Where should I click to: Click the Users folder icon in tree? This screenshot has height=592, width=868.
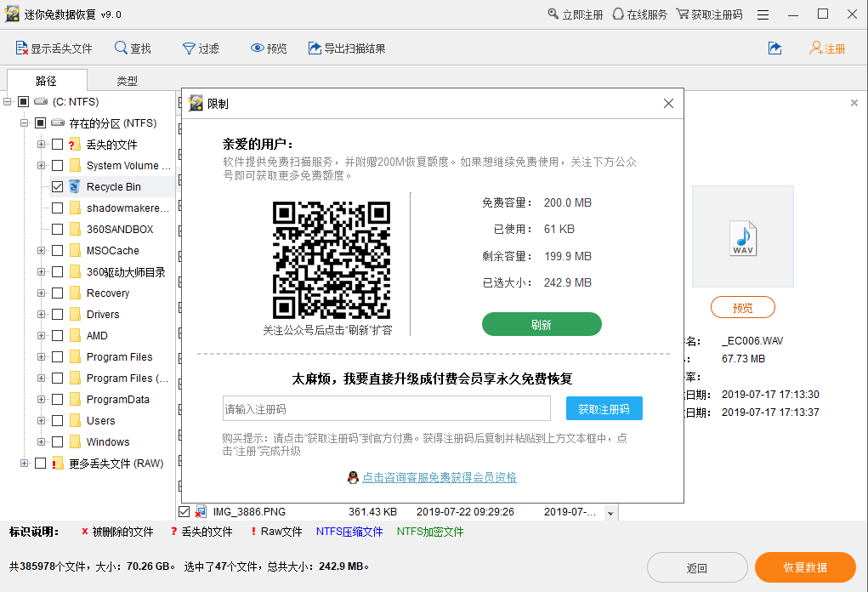pos(76,420)
